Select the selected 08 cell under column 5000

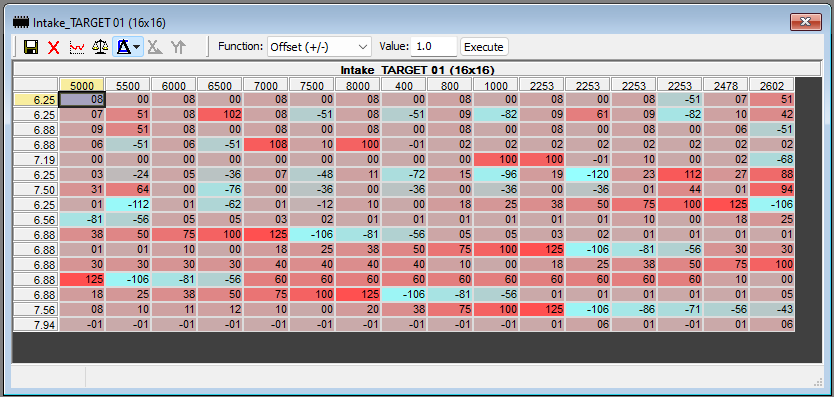(82, 99)
